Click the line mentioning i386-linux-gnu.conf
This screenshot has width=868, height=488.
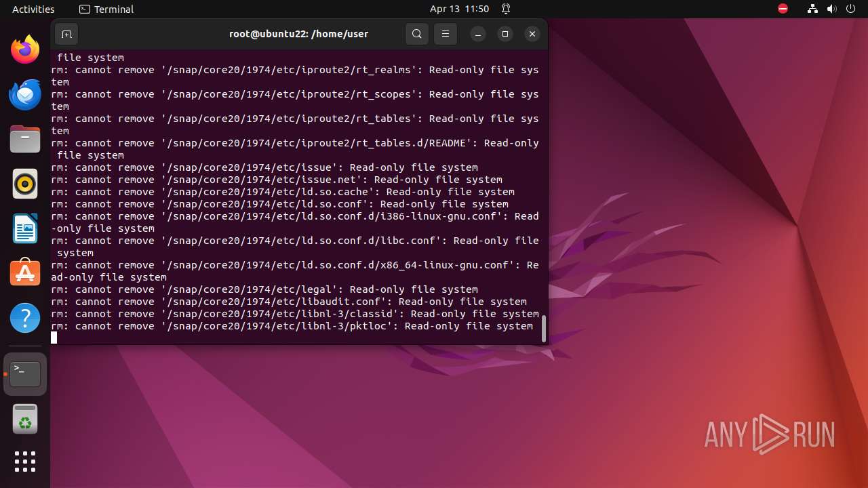tap(295, 222)
